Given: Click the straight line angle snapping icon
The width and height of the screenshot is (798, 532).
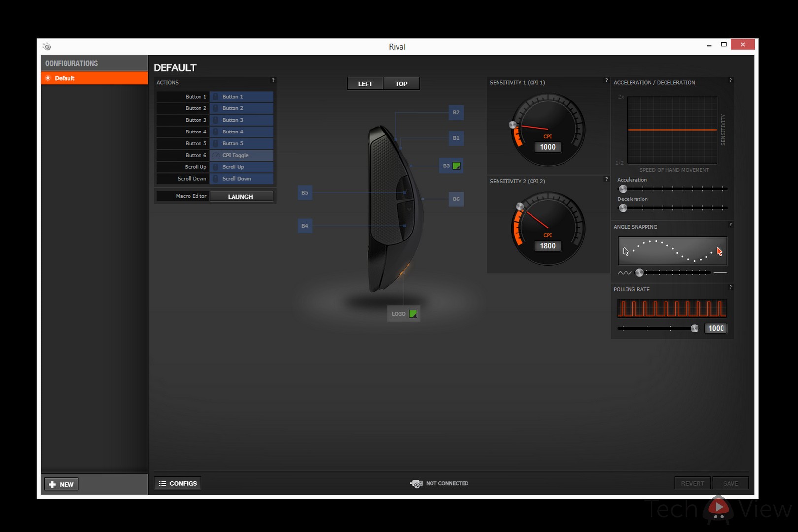Looking at the screenshot, I should click(720, 272).
